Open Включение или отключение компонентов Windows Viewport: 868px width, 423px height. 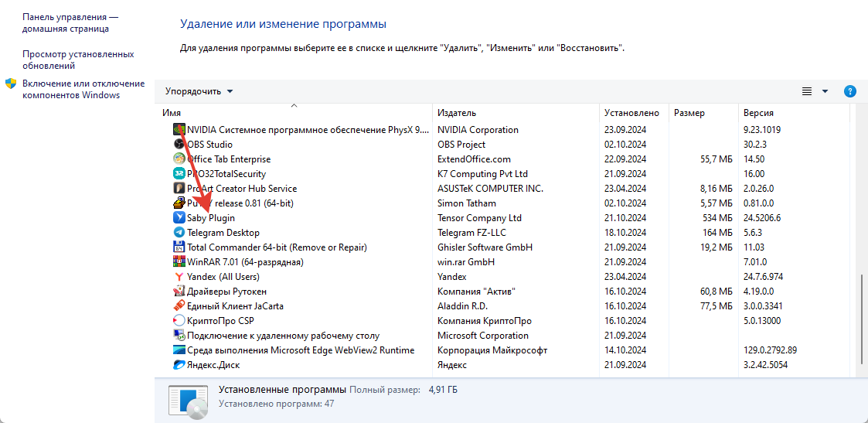(83, 89)
